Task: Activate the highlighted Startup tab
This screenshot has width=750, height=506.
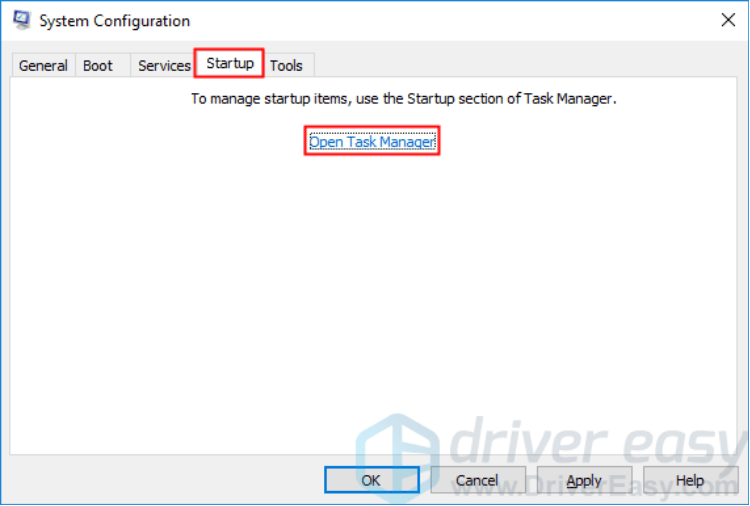Action: [230, 63]
